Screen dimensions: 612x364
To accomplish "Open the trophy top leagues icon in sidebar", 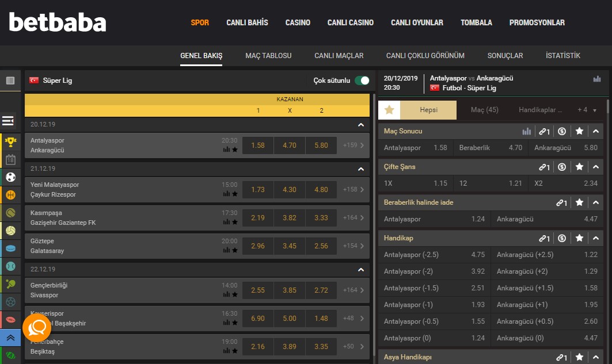I will (x=10, y=142).
